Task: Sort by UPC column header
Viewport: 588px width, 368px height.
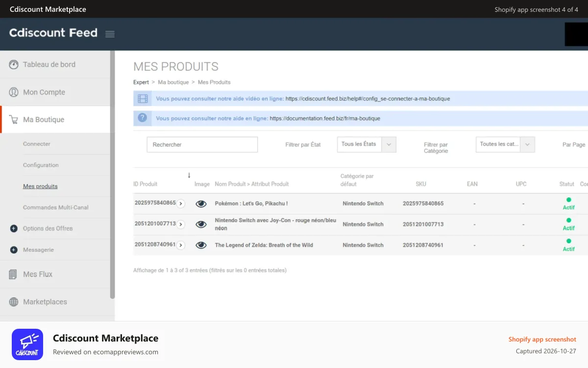Action: tap(521, 184)
